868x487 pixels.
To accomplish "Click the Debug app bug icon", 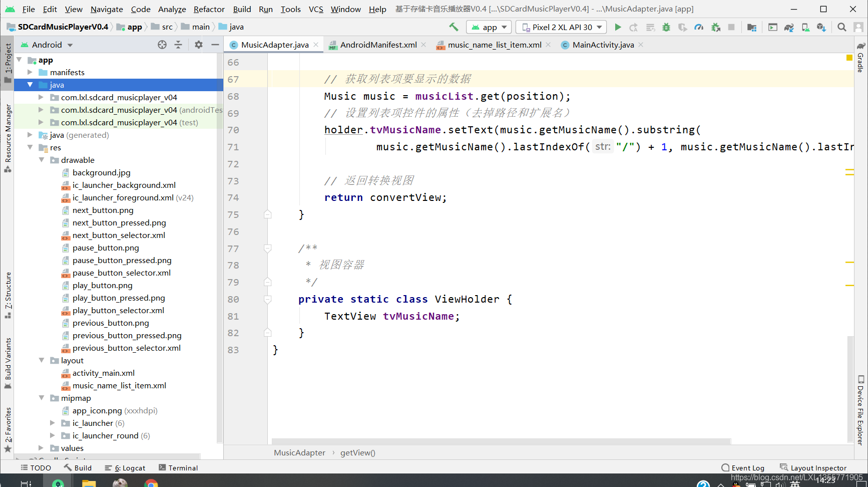I will point(666,27).
